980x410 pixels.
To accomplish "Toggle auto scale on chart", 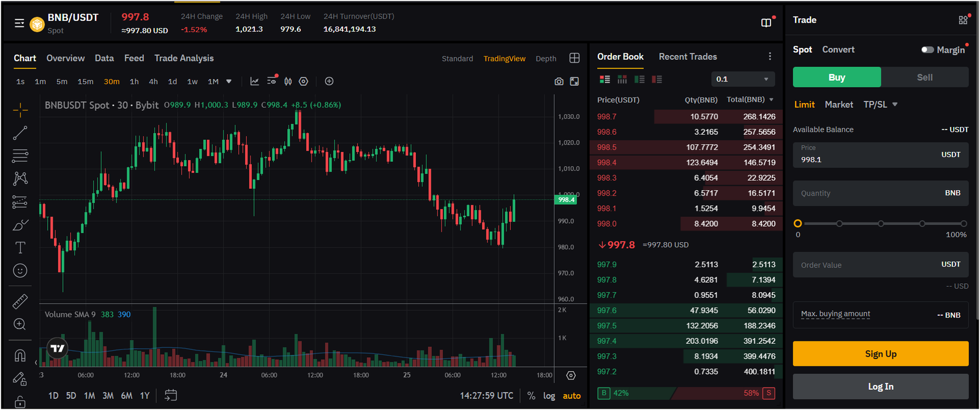I will (x=571, y=396).
